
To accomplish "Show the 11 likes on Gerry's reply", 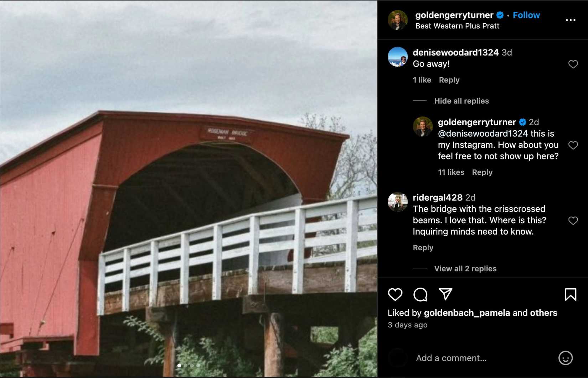I will (x=451, y=172).
